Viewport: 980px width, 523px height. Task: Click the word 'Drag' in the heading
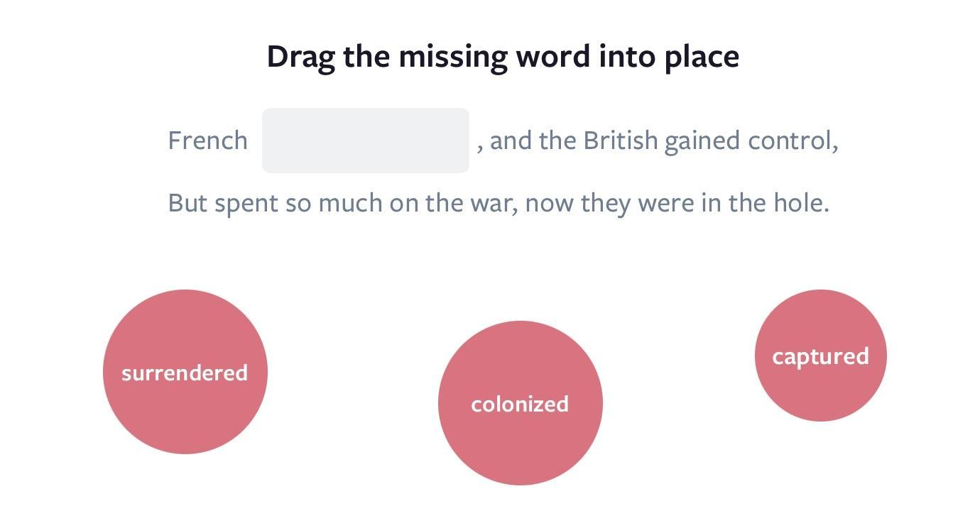pyautogui.click(x=301, y=57)
